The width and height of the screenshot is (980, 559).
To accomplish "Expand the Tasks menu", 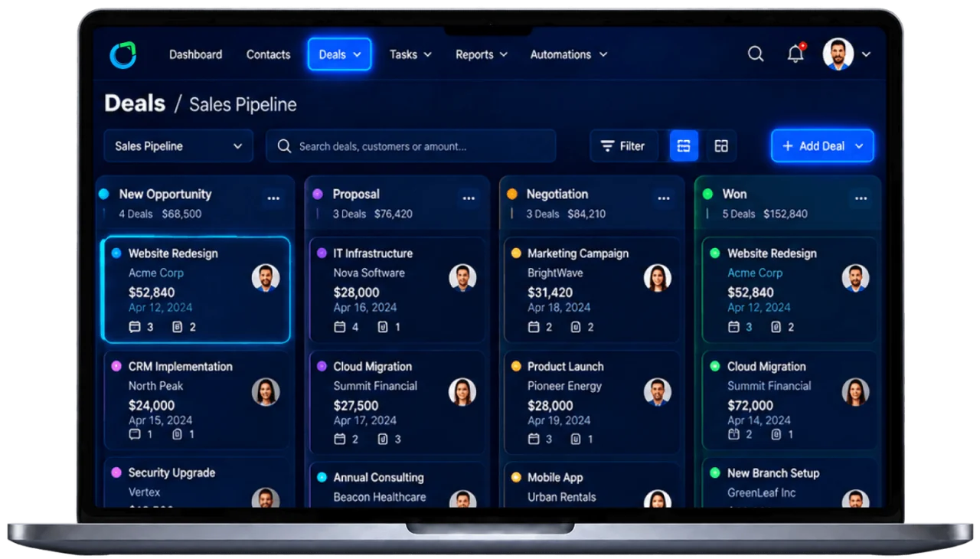I will (410, 54).
